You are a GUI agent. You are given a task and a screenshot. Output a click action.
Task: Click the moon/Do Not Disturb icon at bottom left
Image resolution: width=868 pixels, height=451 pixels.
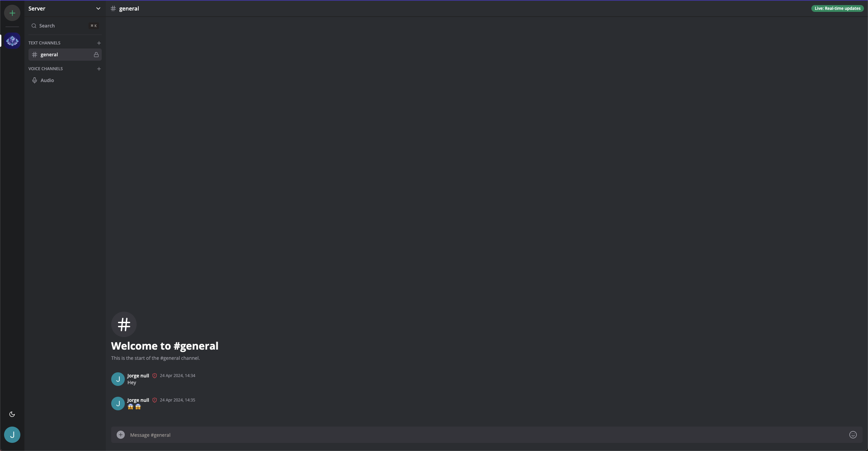coord(12,414)
